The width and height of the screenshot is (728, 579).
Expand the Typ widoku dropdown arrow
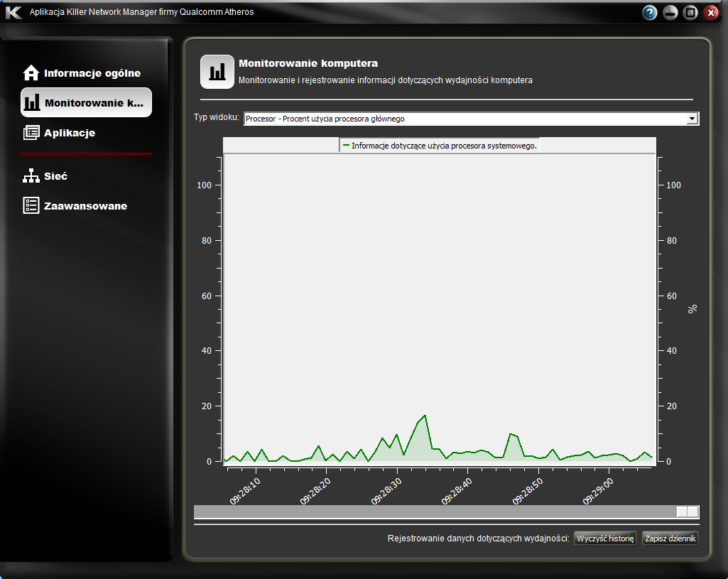(692, 119)
